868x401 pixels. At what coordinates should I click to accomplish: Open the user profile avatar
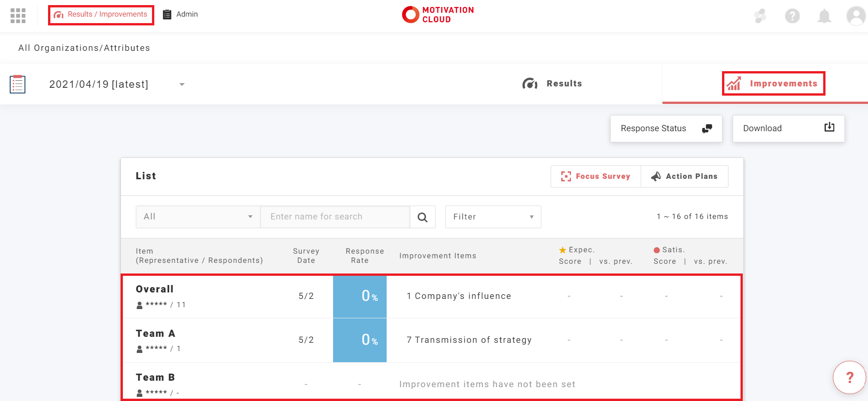pos(856,16)
